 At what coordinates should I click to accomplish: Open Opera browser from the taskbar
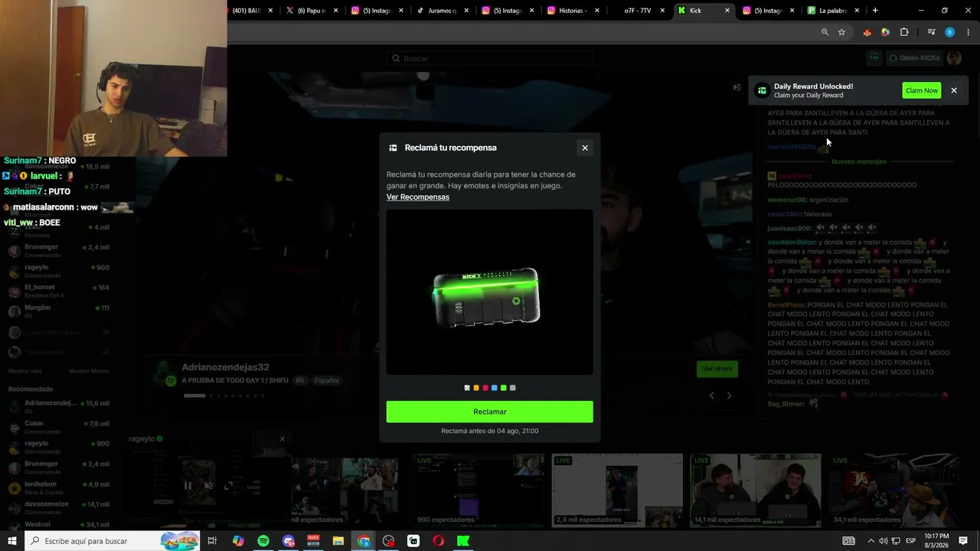click(x=438, y=541)
